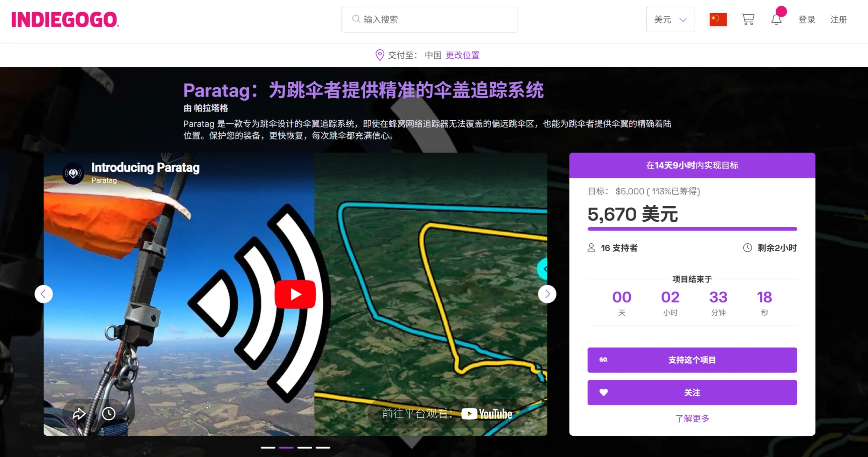868x457 pixels.
Task: Click the video share arrow icon
Action: pyautogui.click(x=79, y=414)
